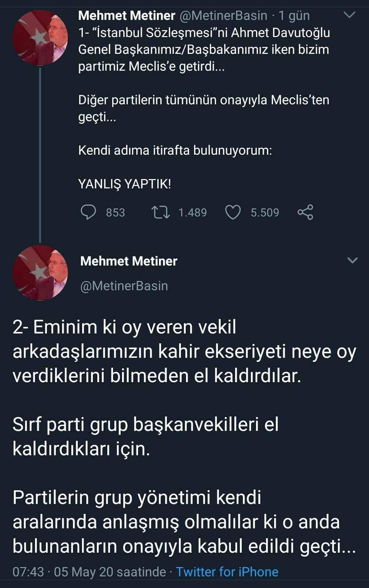
Task: Open the "Twitter for iPhone" source link
Action: [227, 572]
